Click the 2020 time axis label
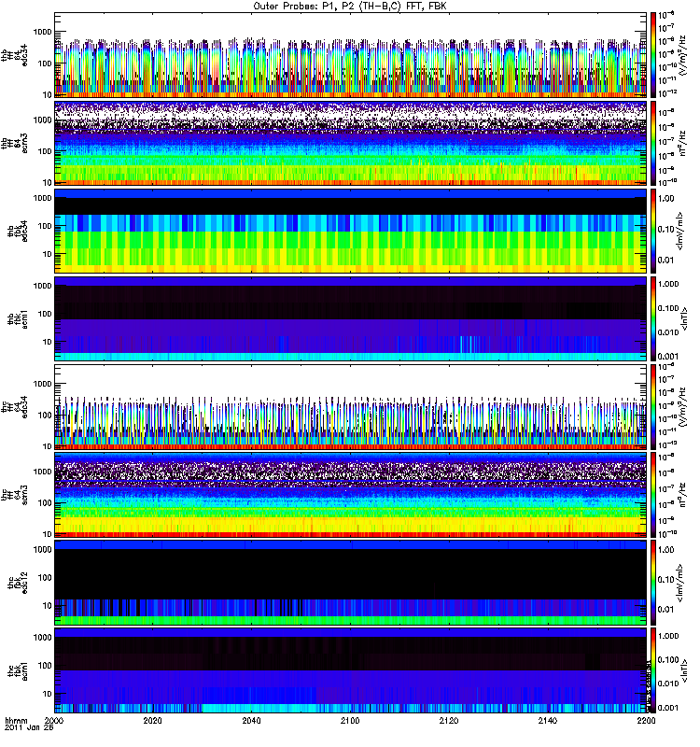700x747 pixels. [152, 721]
